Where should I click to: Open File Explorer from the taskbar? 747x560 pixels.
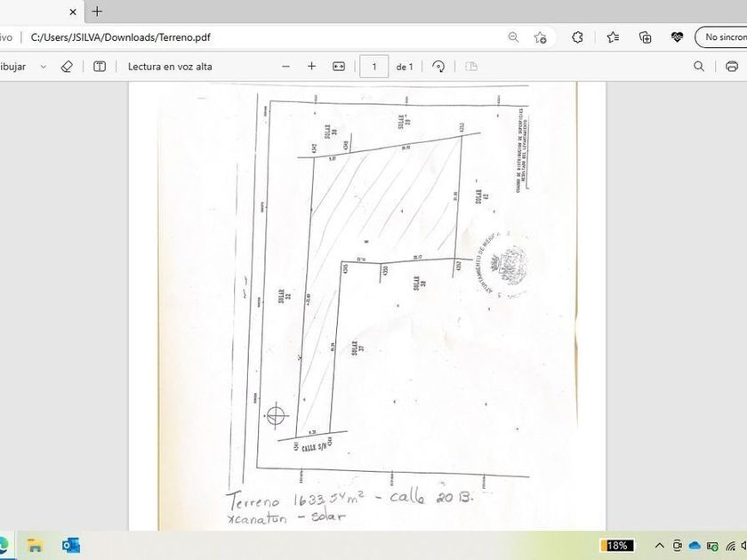click(35, 545)
